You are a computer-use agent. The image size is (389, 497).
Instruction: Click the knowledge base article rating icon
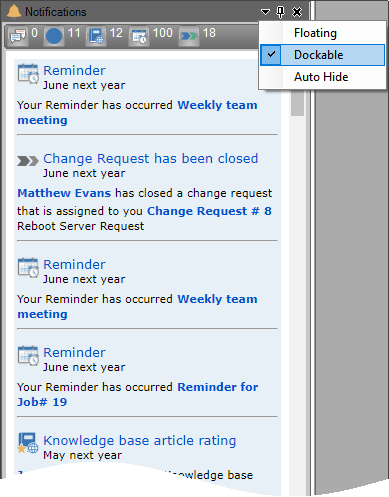(x=28, y=443)
